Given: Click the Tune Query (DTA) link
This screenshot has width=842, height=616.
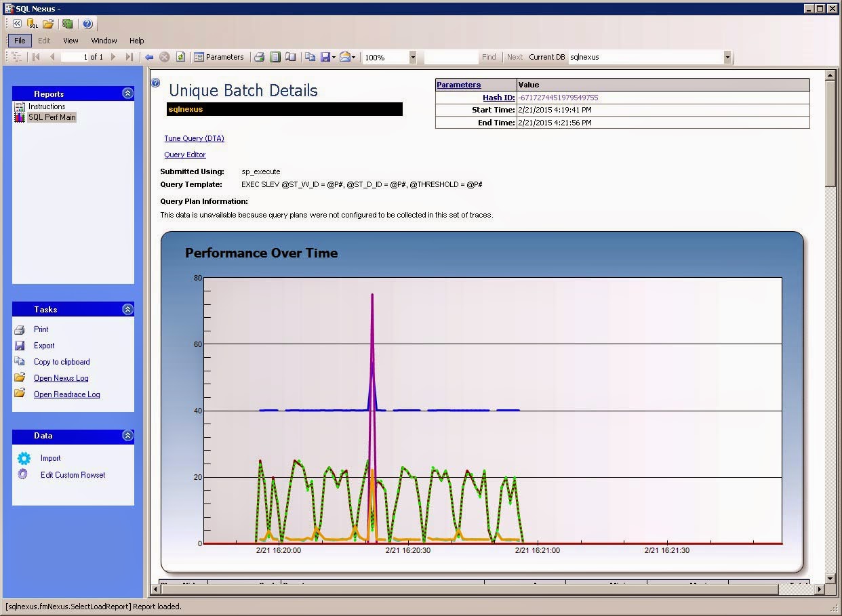Looking at the screenshot, I should [194, 138].
